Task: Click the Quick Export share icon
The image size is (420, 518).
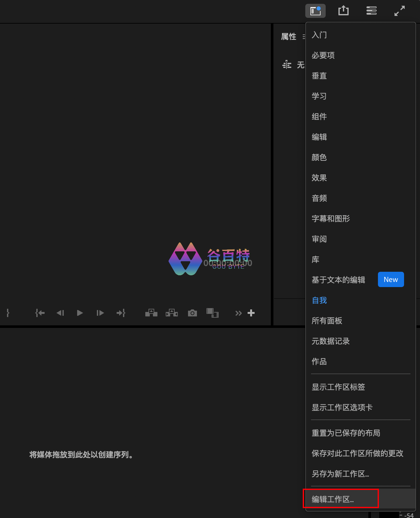Action: [343, 11]
